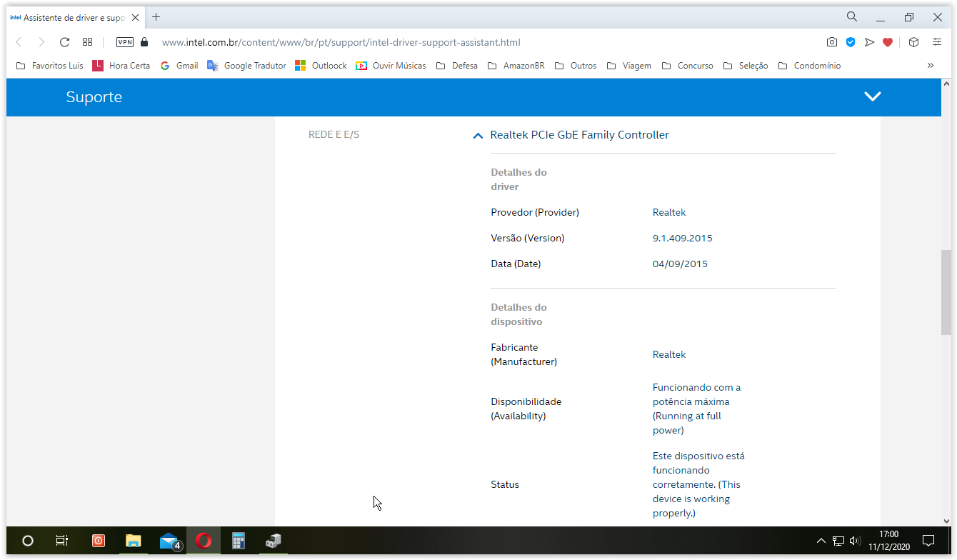Open the Condomínio bookmark folder

[x=809, y=66]
